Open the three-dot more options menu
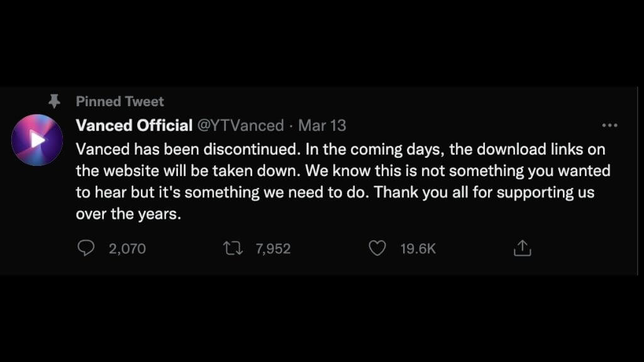644x362 pixels. (x=609, y=126)
